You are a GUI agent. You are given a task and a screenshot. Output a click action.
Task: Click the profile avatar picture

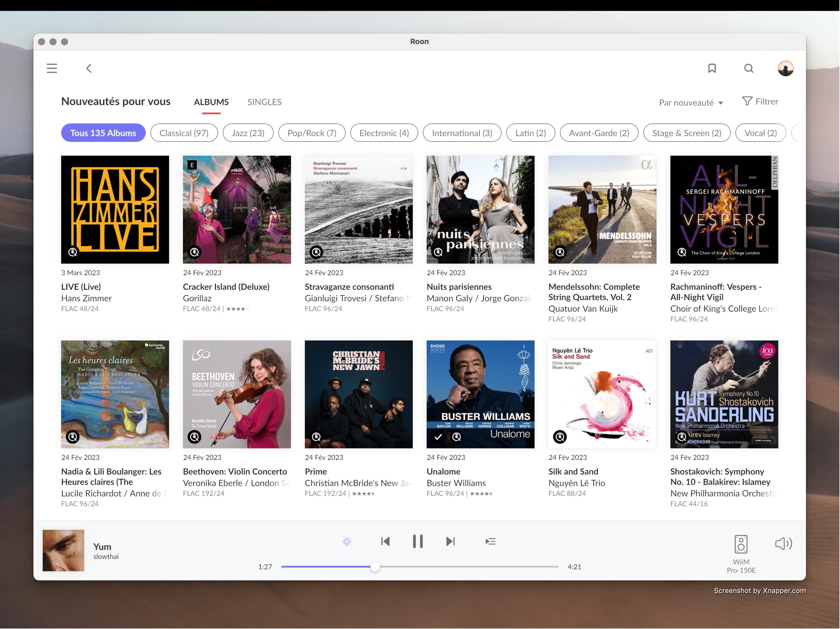pos(786,68)
